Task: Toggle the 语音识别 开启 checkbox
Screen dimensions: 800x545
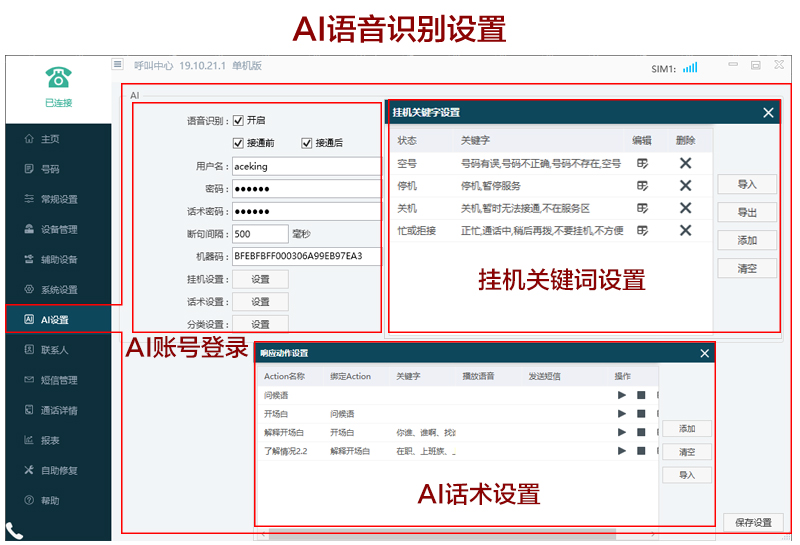Action: coord(238,120)
